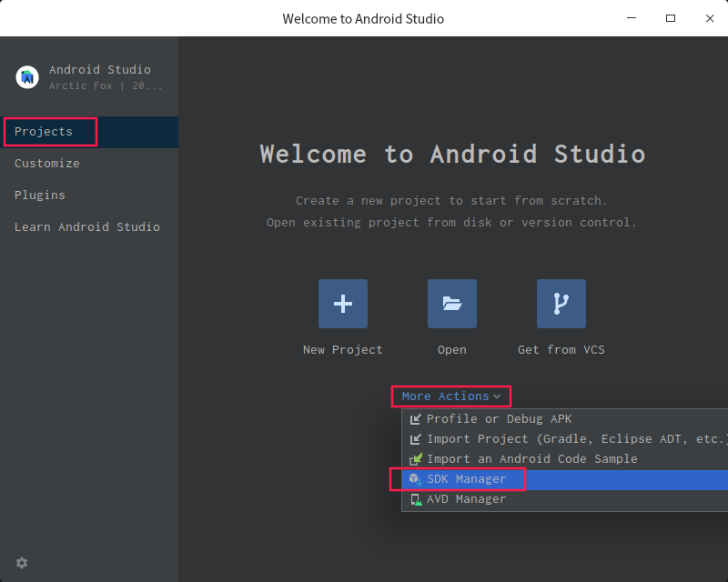This screenshot has width=728, height=582.
Task: Click the New Project label text
Action: (x=343, y=350)
